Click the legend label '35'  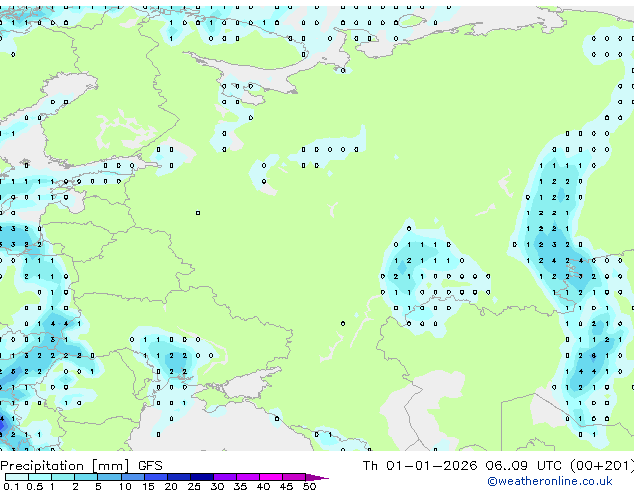point(240,486)
